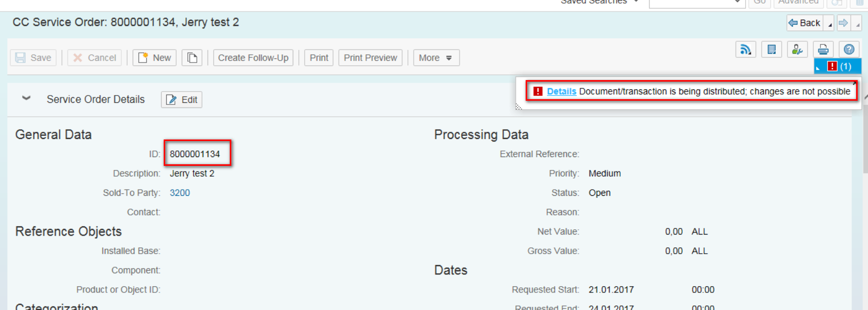This screenshot has height=310, width=868.
Task: Open Sold-To Party 3200 link
Action: point(180,193)
